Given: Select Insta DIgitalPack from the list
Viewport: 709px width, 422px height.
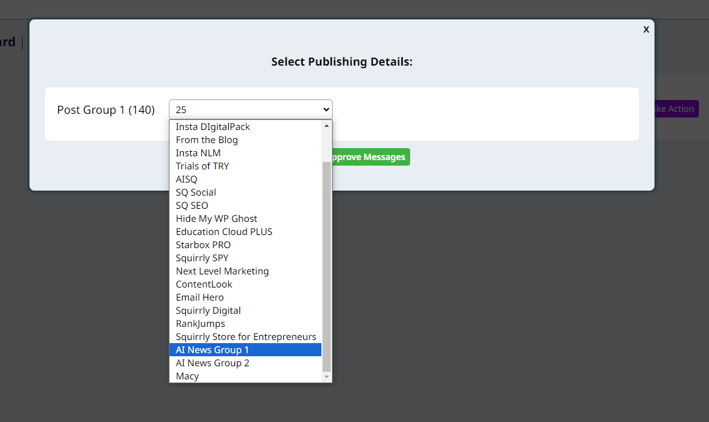Looking at the screenshot, I should (213, 127).
